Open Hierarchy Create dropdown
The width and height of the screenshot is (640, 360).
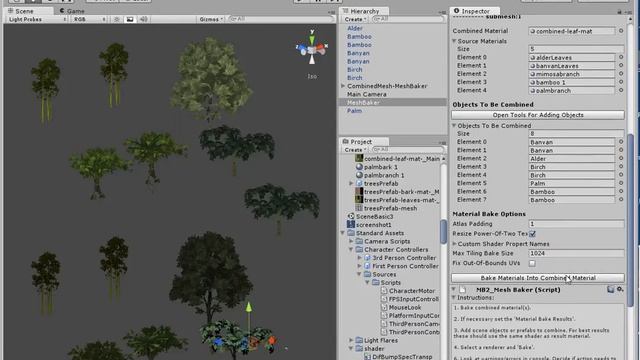click(355, 19)
